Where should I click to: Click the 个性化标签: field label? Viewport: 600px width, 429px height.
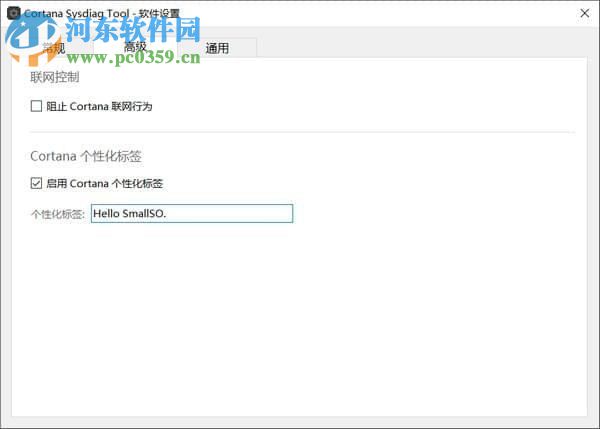(58, 214)
